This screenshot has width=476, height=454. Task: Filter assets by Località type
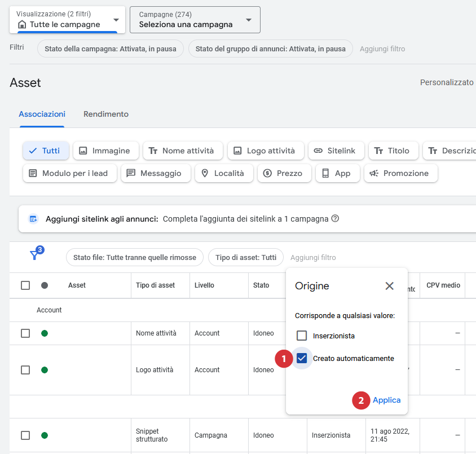[x=224, y=173]
